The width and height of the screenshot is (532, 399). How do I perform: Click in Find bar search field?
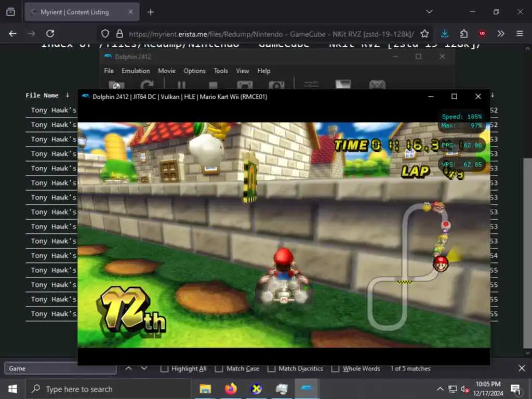click(x=60, y=368)
